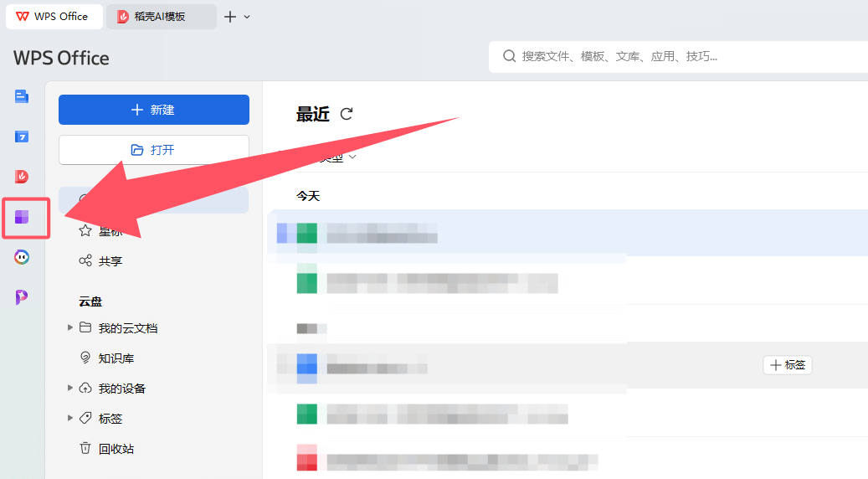Click the 云盘 section heading
This screenshot has height=479, width=868.
[90, 301]
